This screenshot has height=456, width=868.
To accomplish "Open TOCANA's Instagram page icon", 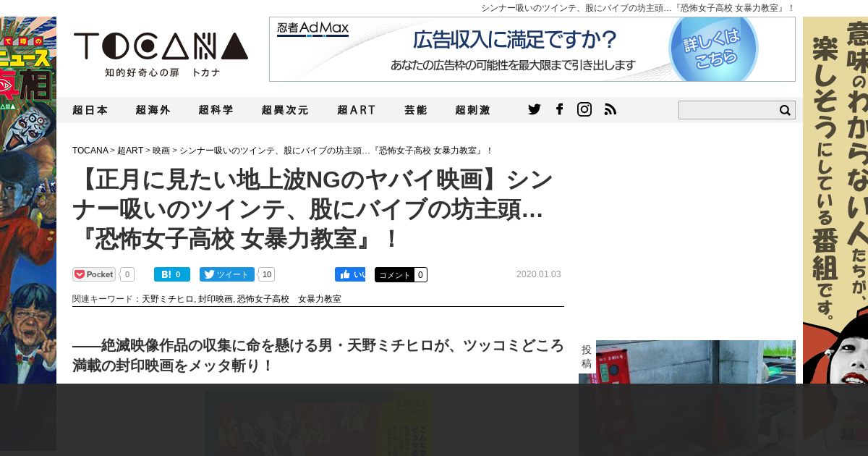I will coord(584,109).
